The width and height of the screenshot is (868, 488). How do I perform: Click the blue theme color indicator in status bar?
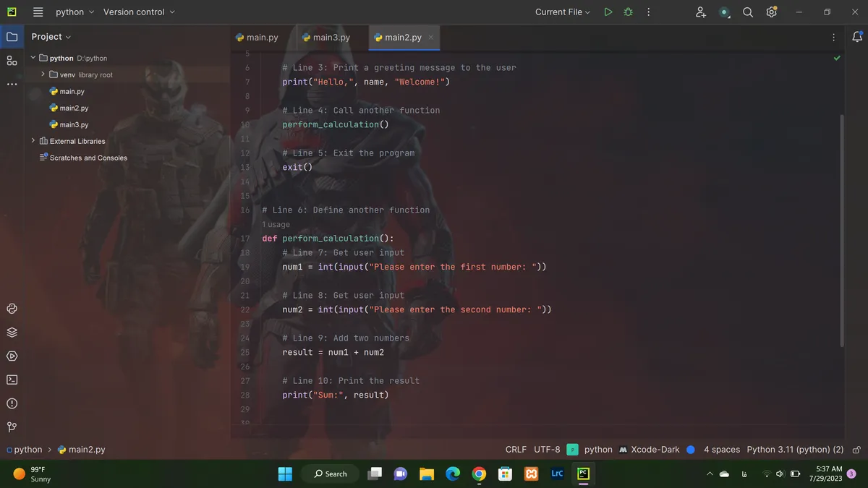[691, 450]
